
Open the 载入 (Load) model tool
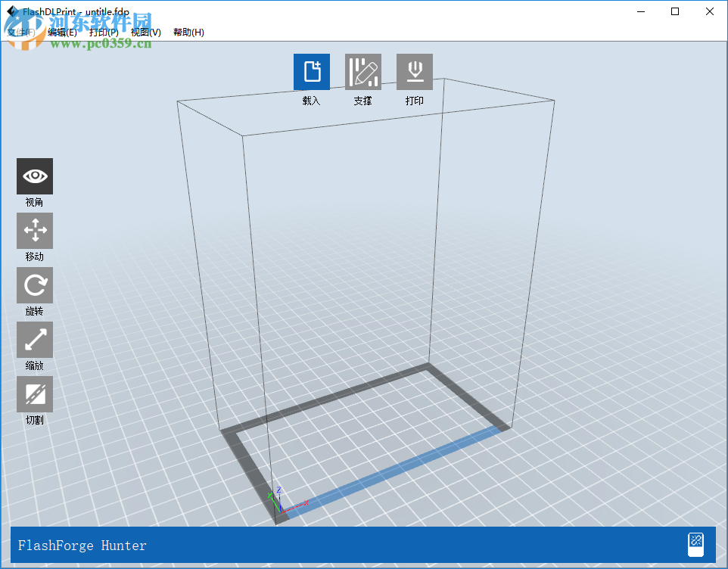[311, 71]
